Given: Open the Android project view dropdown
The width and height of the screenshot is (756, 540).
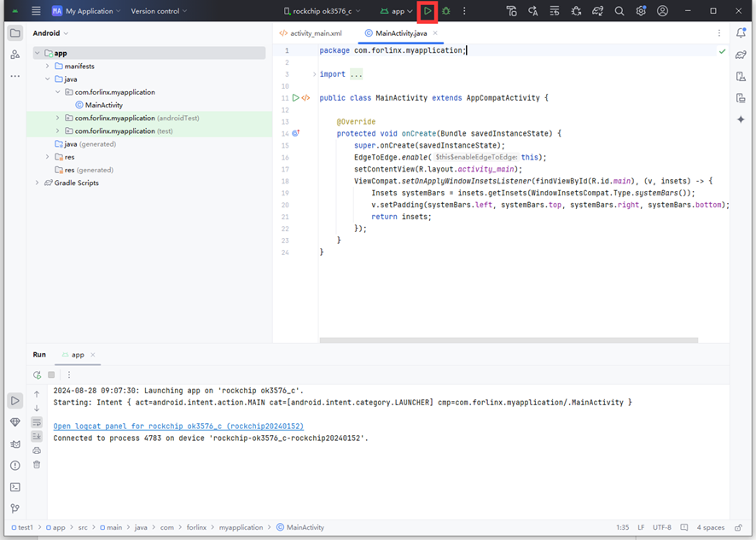Looking at the screenshot, I should click(50, 33).
